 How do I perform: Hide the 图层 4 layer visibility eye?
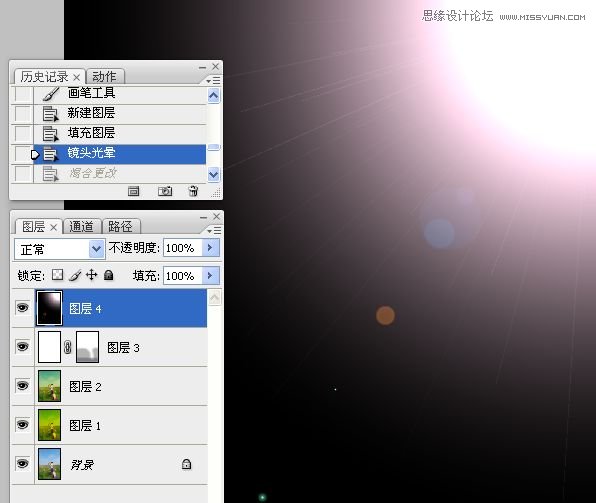point(22,307)
